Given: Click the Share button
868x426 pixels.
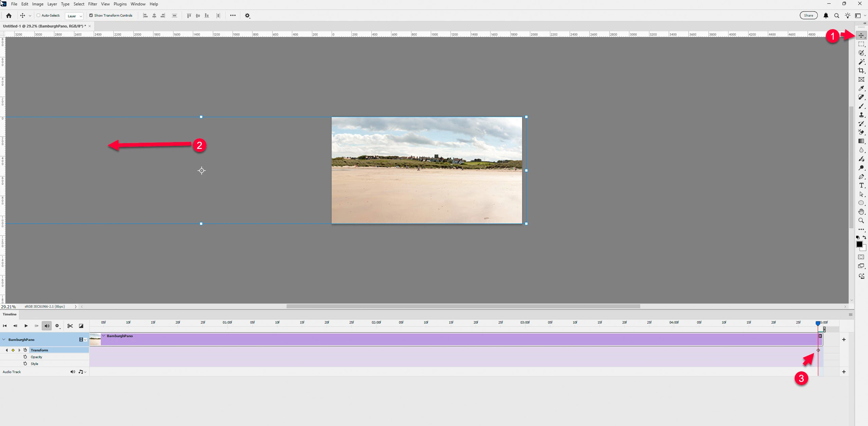Looking at the screenshot, I should 808,15.
